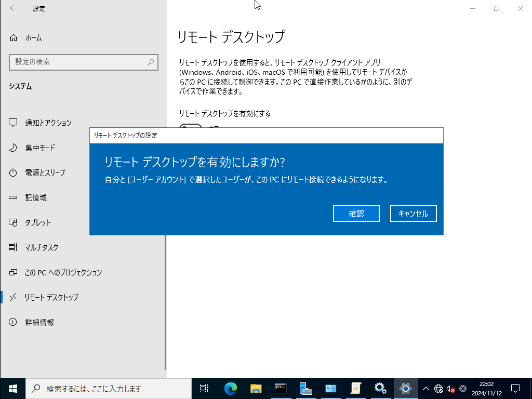Screen dimensions: 532x399
Task: Select 集中モード in the sidebar
Action: tap(40, 148)
